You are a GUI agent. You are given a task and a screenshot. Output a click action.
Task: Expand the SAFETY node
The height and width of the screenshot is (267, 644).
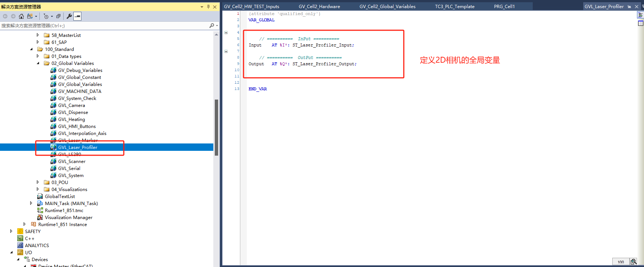click(11, 231)
